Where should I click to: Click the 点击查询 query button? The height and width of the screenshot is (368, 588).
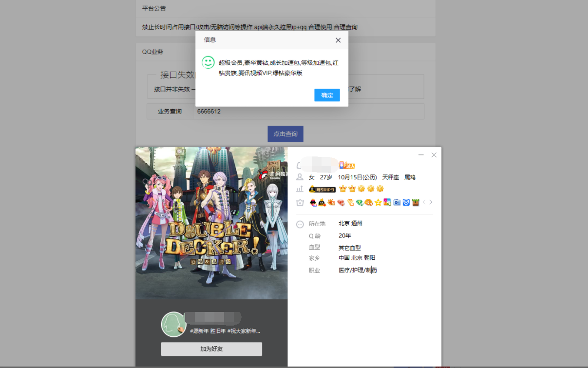tap(285, 134)
